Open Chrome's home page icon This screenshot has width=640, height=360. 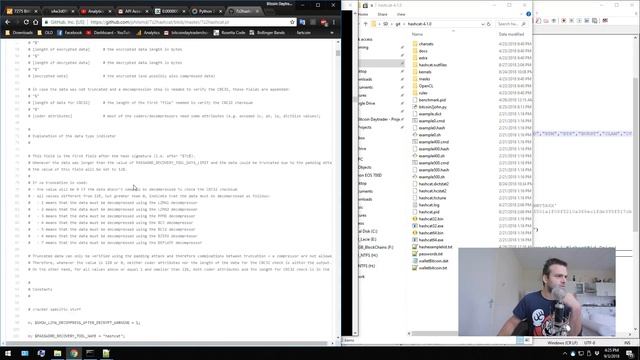coord(36,22)
